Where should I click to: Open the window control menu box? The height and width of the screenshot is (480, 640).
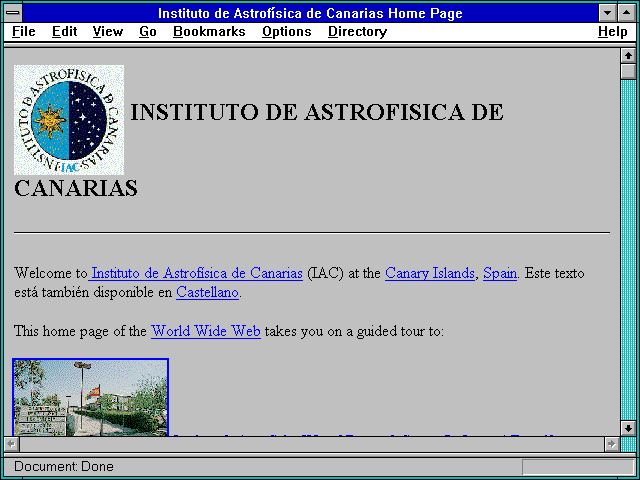[13, 13]
